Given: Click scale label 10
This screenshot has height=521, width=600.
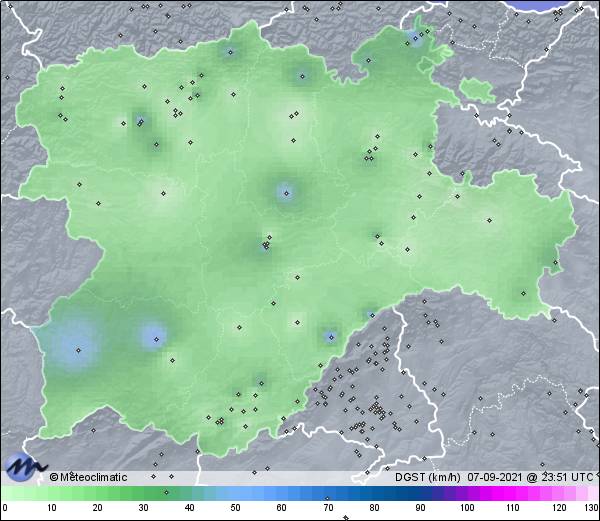Looking at the screenshot, I should pyautogui.click(x=52, y=508).
